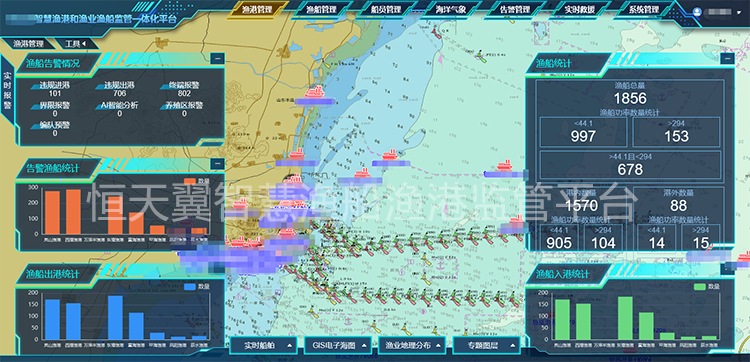Select the small icon beside 违规进港 count
This screenshot has width=750, height=362.
pyautogui.click(x=34, y=87)
